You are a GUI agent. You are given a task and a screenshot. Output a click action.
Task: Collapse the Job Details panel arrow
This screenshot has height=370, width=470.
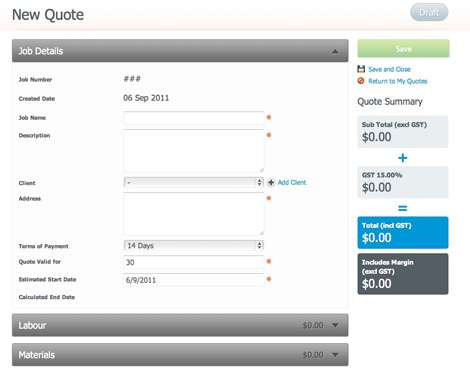(335, 51)
